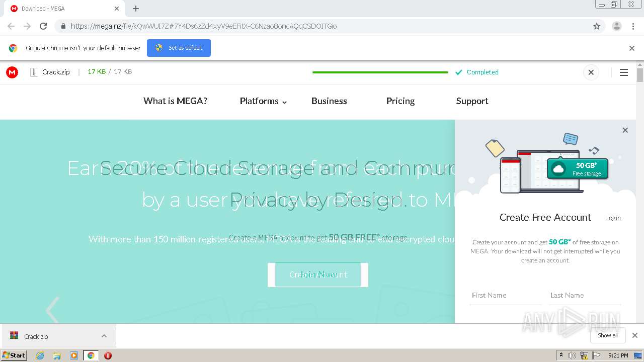This screenshot has width=644, height=362.
Task: Open the Chrome three-dot menu
Action: coord(633,26)
